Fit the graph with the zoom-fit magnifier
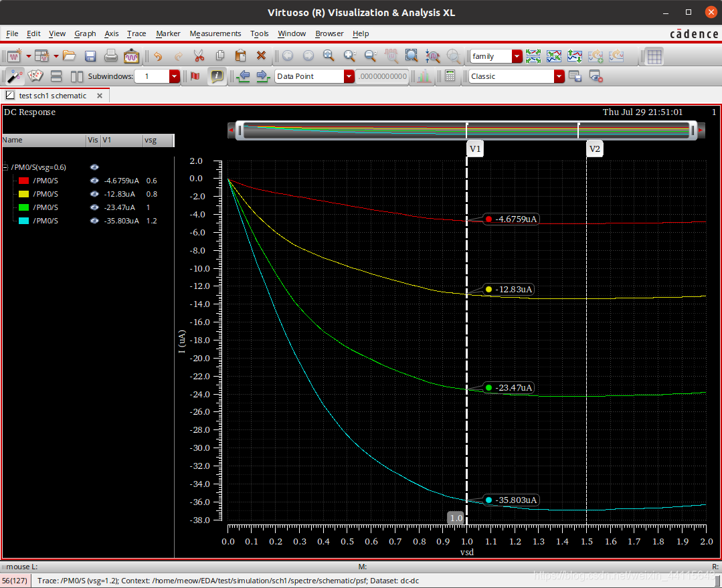 point(329,56)
